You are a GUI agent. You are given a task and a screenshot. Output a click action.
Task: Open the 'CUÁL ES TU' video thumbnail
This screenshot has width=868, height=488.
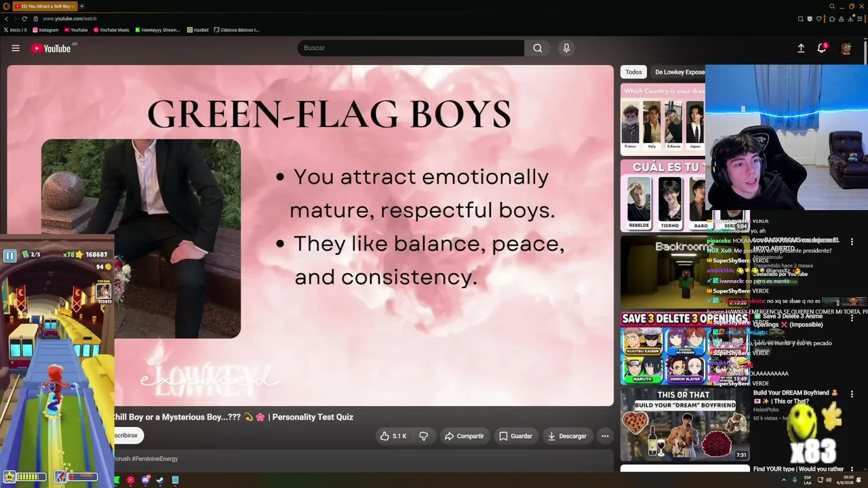click(663, 195)
